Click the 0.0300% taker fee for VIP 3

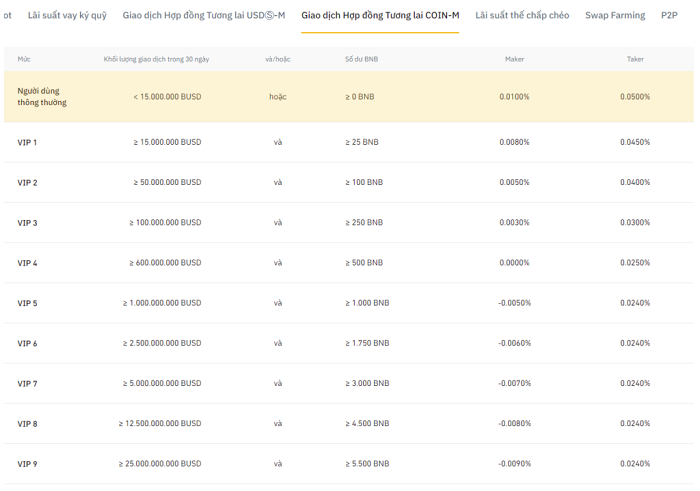coord(635,222)
